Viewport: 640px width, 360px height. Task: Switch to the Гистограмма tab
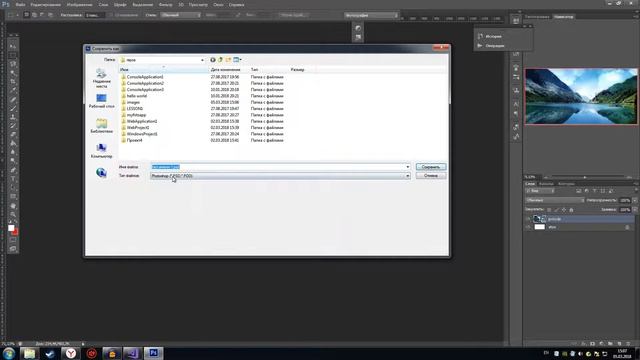[x=537, y=17]
